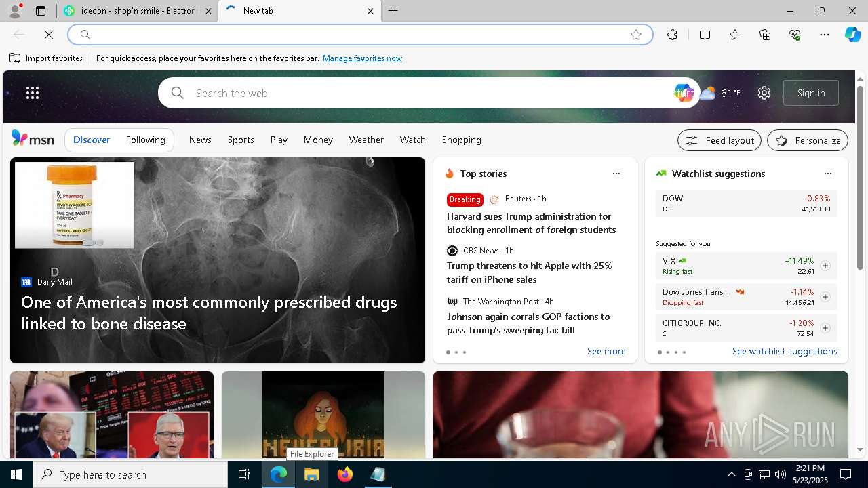868x488 pixels.
Task: Open the Favorites hub icon
Action: click(735, 35)
